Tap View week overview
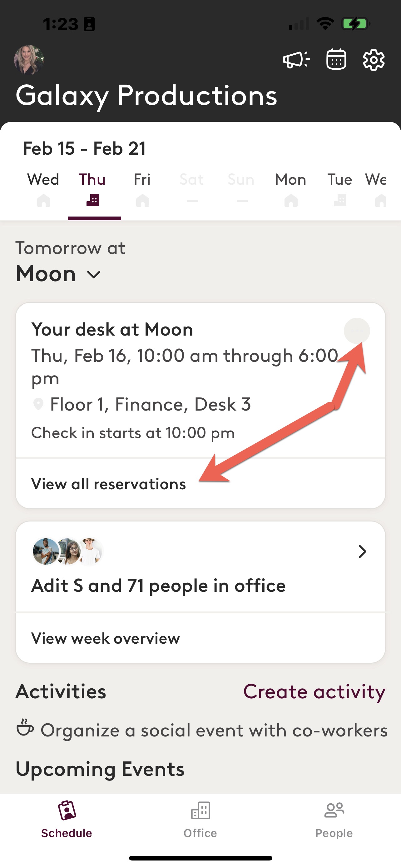The height and width of the screenshot is (868, 401). point(105,638)
